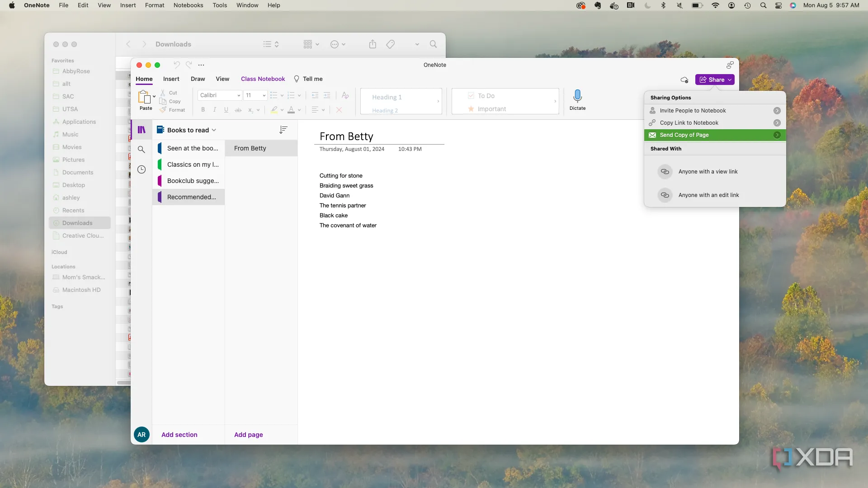The width and height of the screenshot is (868, 488).
Task: Expand the tags gallery arrow
Action: click(x=555, y=101)
